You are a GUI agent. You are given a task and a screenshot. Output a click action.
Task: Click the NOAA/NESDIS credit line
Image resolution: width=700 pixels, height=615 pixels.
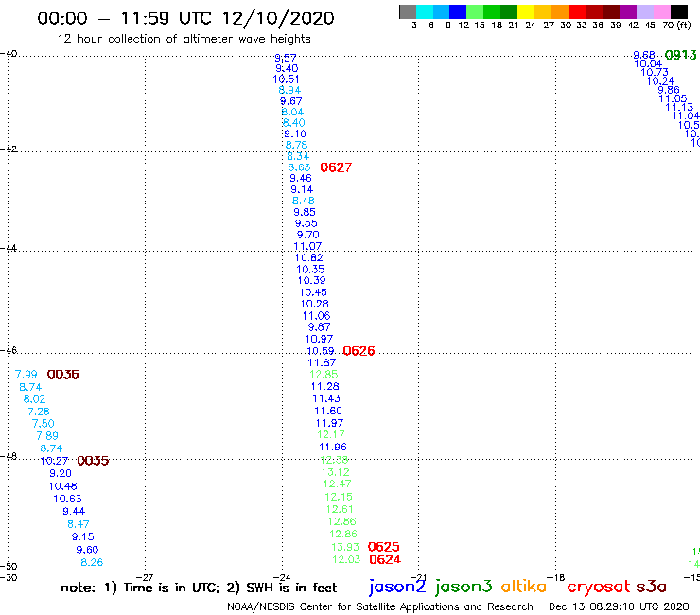pyautogui.click(x=380, y=606)
